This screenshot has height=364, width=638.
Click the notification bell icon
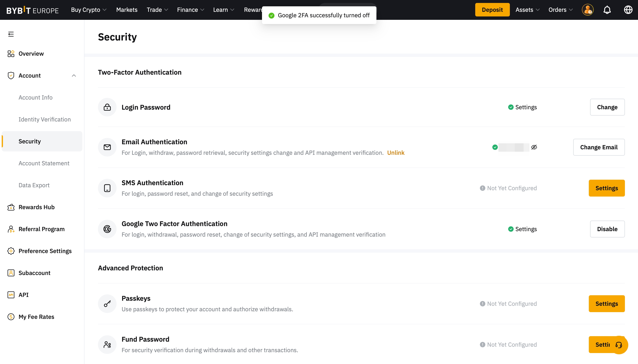click(607, 10)
